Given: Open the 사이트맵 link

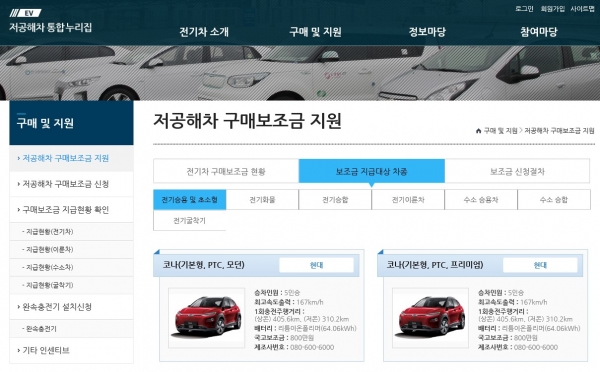Looking at the screenshot, I should tap(582, 9).
